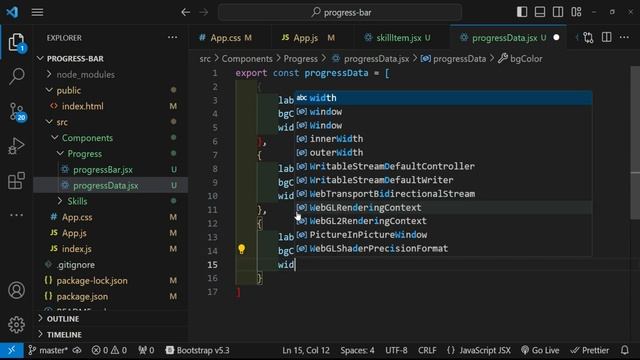This screenshot has width=640, height=360.
Task: Open package.json file
Action: 82,297
